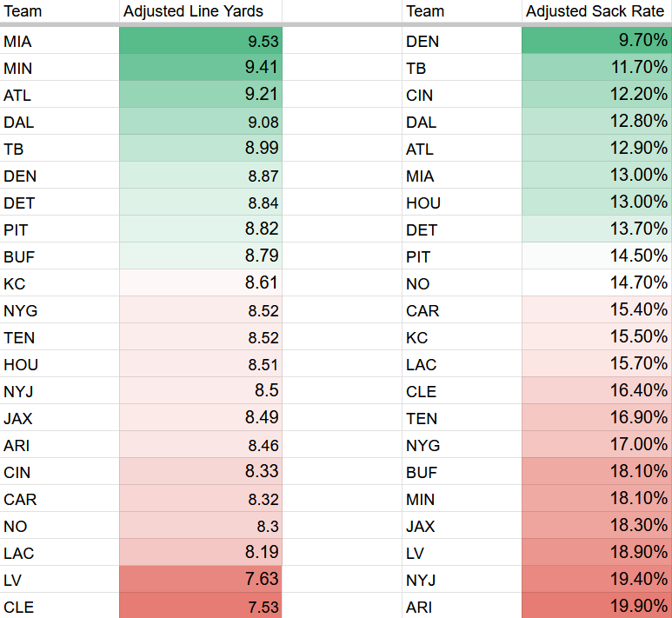Click the 7.63 cell for LV

201,580
